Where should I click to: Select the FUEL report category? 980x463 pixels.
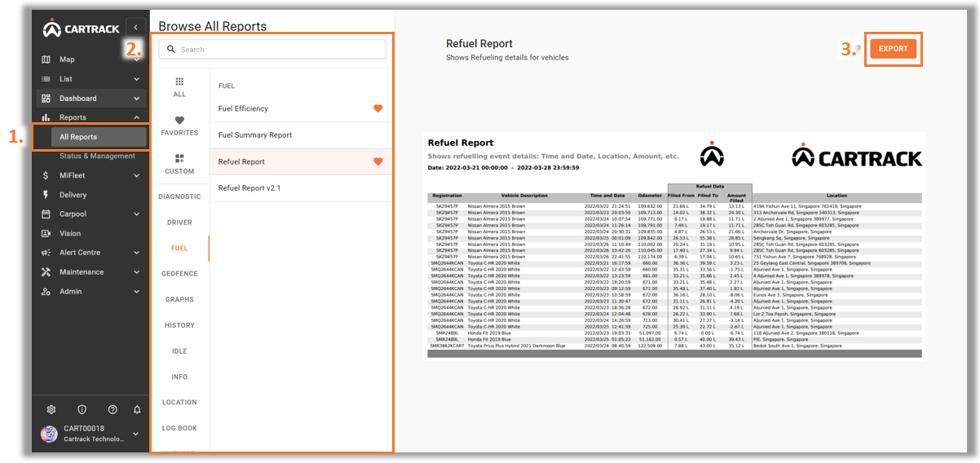179,249
